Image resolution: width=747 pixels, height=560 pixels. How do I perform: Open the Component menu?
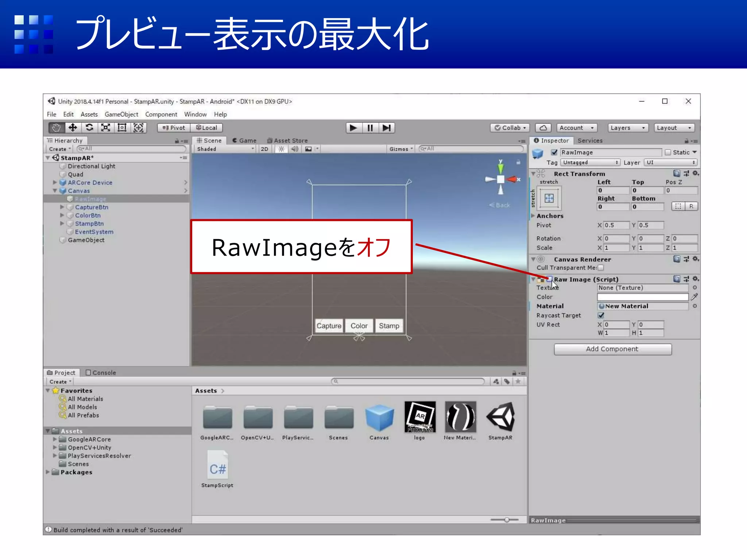(x=161, y=114)
